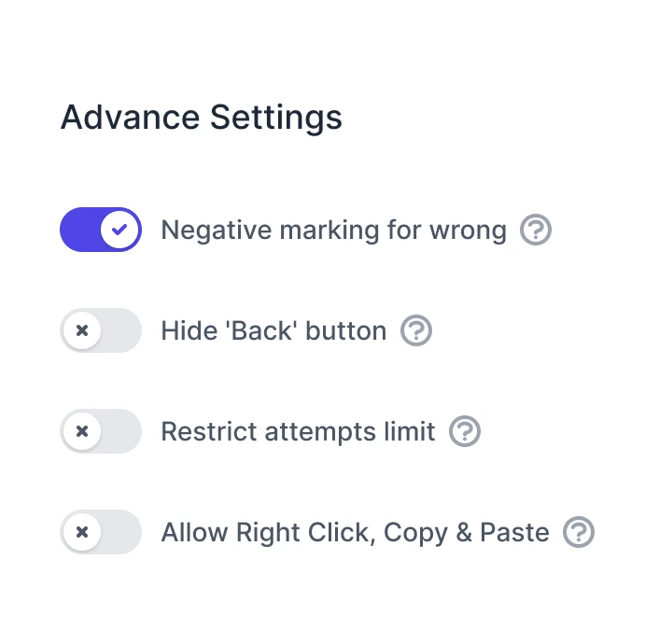Click the checkmark knob on the Negative marking switch
Image resolution: width=659 pixels, height=644 pixels.
coord(120,230)
